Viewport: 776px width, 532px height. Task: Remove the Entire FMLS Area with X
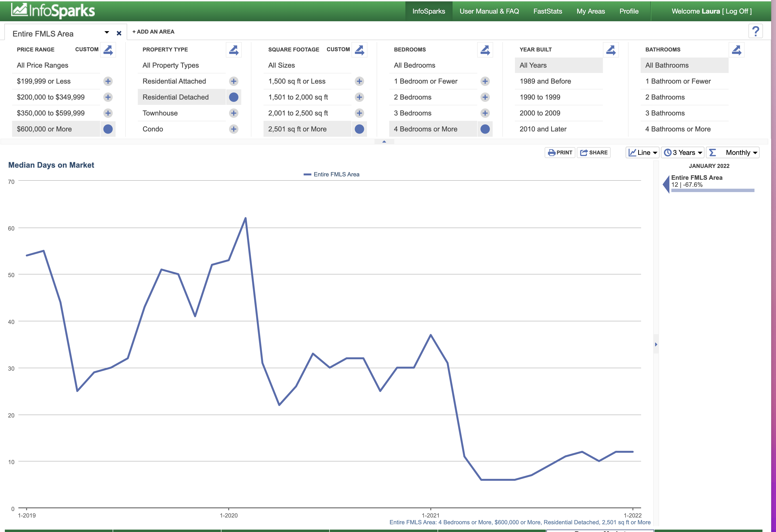tap(119, 33)
